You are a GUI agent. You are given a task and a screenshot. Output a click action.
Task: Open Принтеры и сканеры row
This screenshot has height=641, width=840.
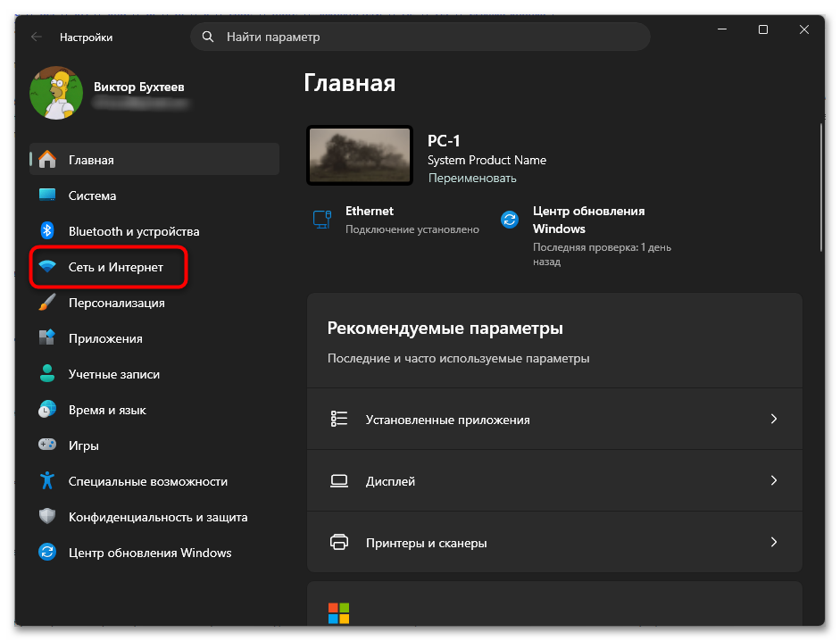click(554, 542)
